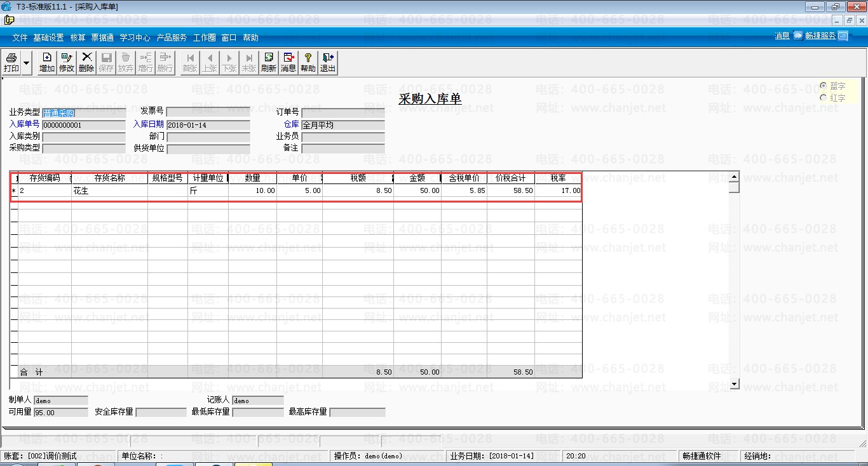
Task: Click the 制单人 field showing demo
Action: pyautogui.click(x=61, y=401)
